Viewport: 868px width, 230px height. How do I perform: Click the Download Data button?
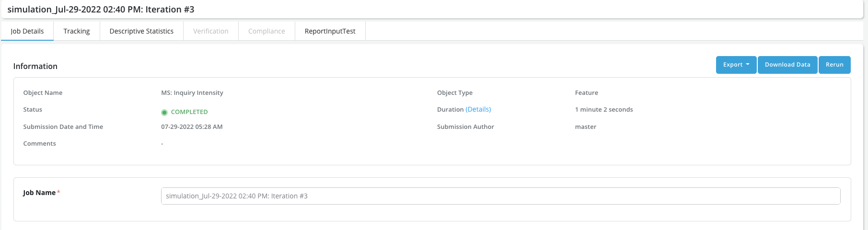(x=787, y=65)
